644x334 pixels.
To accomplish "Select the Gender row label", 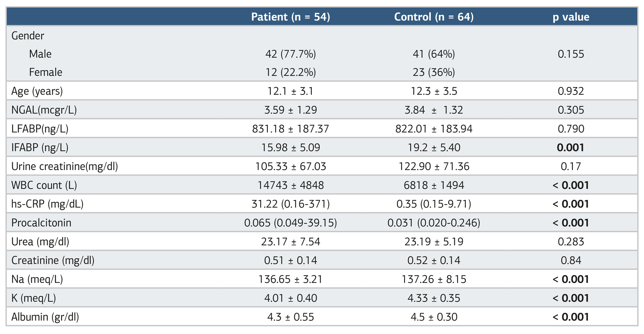I will [x=28, y=36].
